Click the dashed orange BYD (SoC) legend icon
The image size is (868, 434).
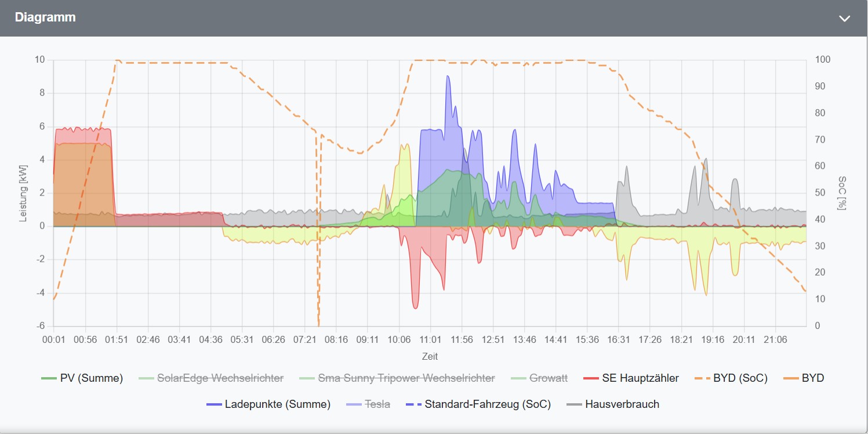(700, 378)
